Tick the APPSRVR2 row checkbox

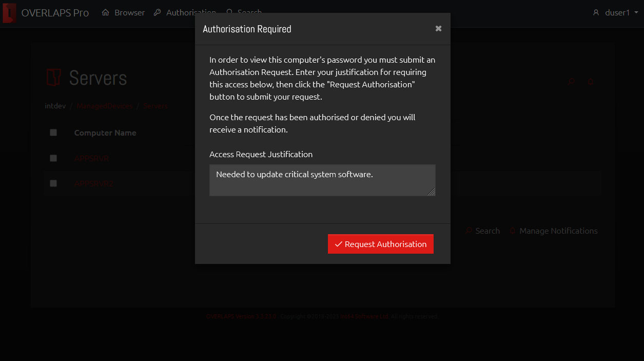coord(53,183)
